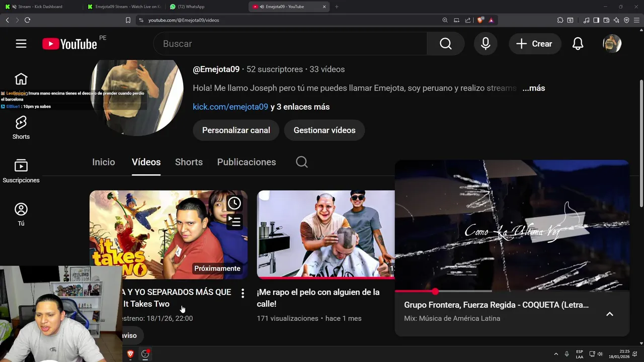Screen dimensions: 644x362
Task: Open the channel Inicio tab
Action: click(104, 162)
